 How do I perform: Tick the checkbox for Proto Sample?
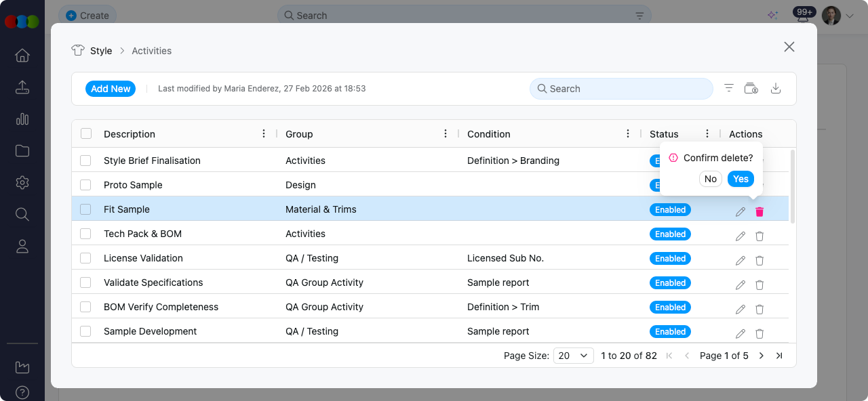(x=85, y=185)
